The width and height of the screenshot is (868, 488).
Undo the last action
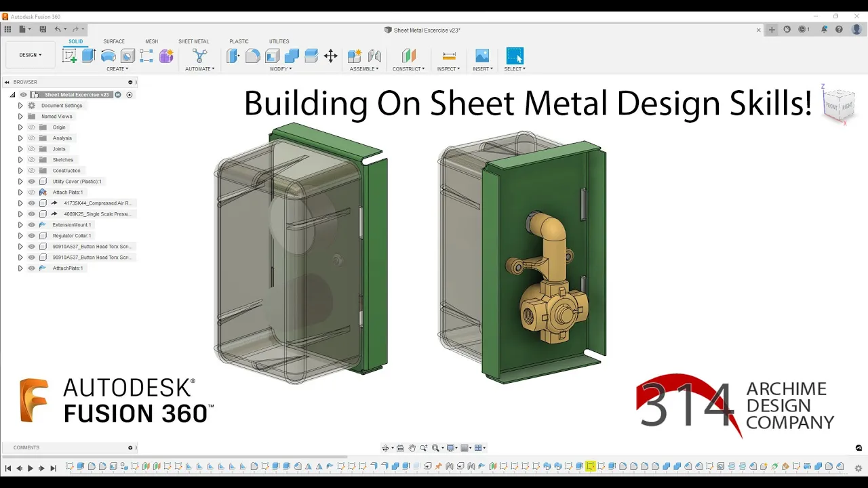pyautogui.click(x=58, y=29)
